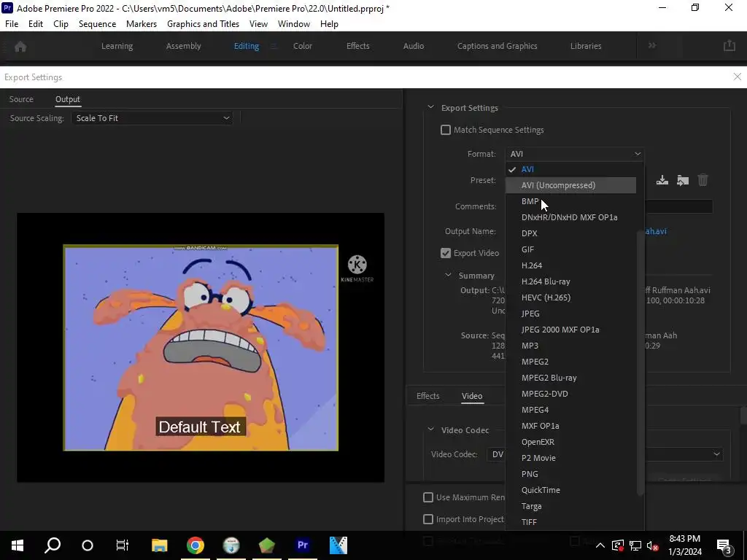
Task: Open the round downloader taskbar app
Action: pos(231,545)
